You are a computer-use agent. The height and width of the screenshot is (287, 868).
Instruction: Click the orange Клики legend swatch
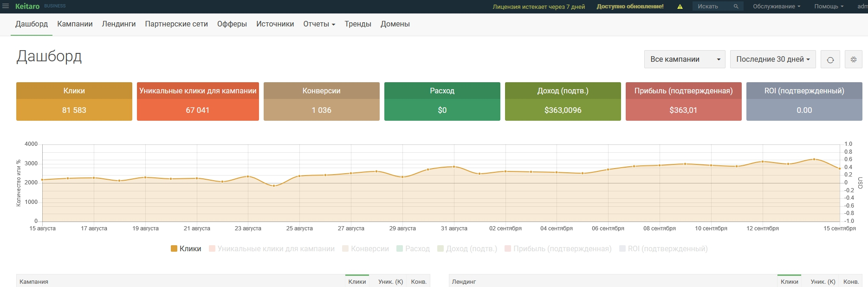174,248
